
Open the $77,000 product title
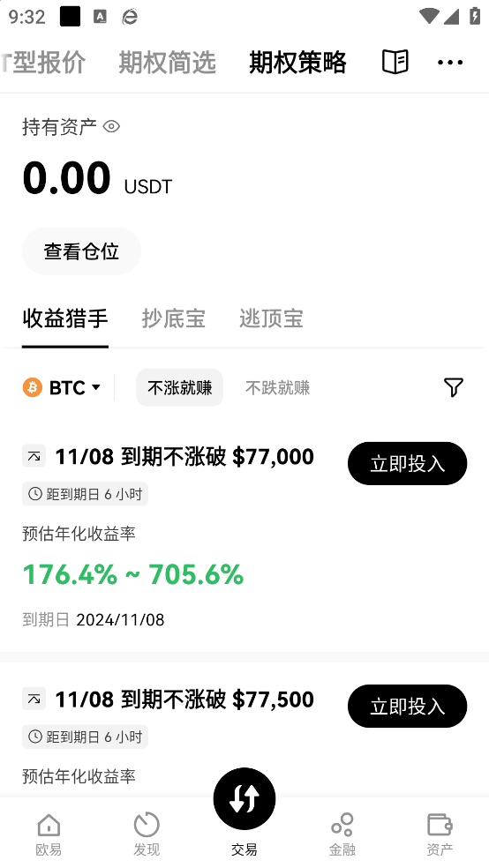(184, 457)
